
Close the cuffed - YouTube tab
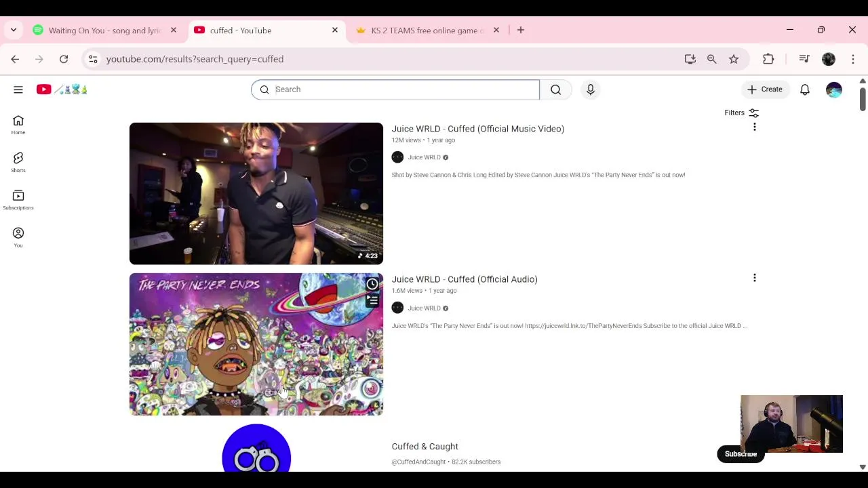tap(335, 30)
